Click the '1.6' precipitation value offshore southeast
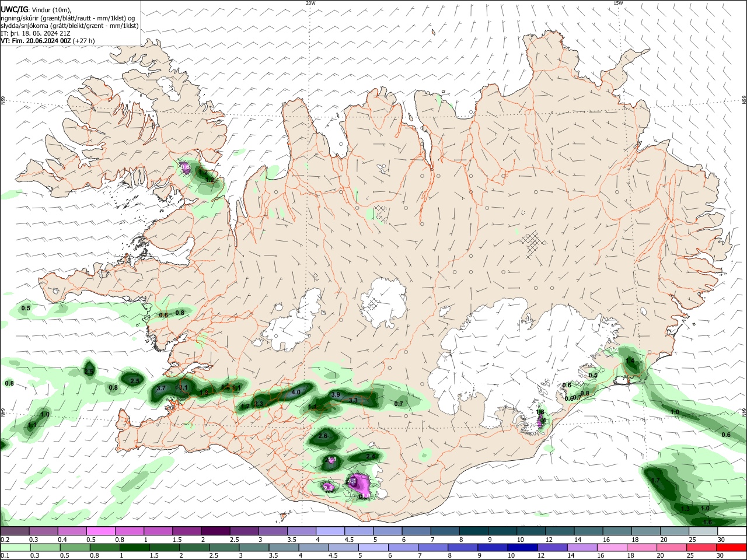 (x=707, y=522)
